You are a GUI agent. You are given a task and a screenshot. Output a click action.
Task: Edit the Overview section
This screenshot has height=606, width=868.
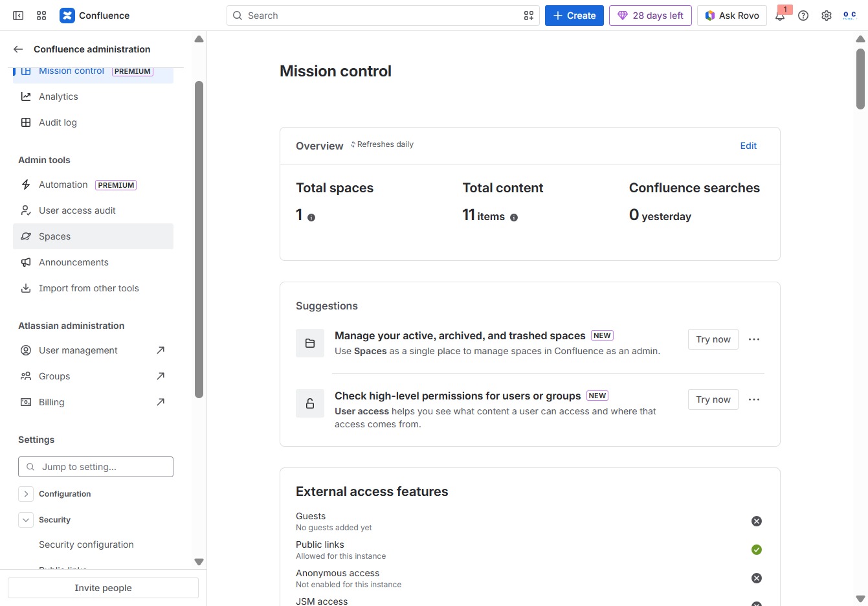[748, 146]
